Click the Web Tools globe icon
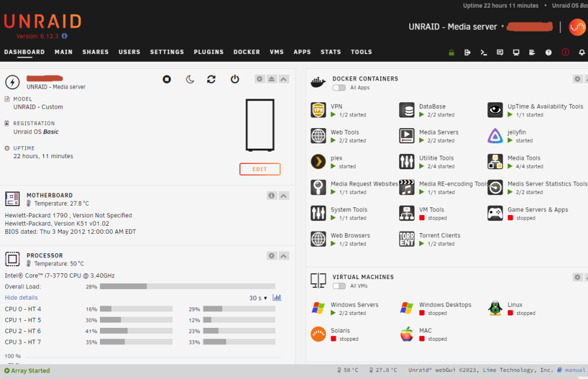This screenshot has height=379, width=588. tap(318, 136)
